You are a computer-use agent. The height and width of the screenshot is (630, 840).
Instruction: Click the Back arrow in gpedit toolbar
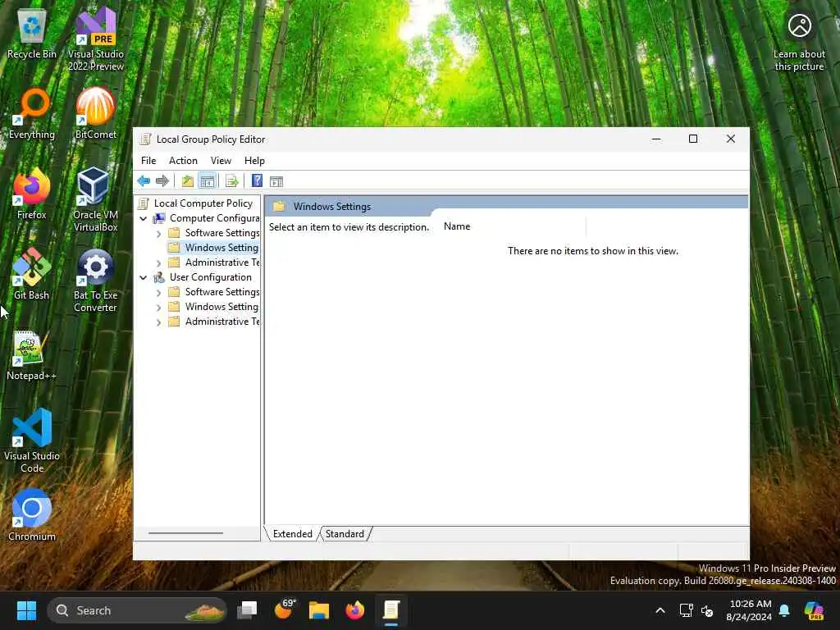(x=144, y=181)
